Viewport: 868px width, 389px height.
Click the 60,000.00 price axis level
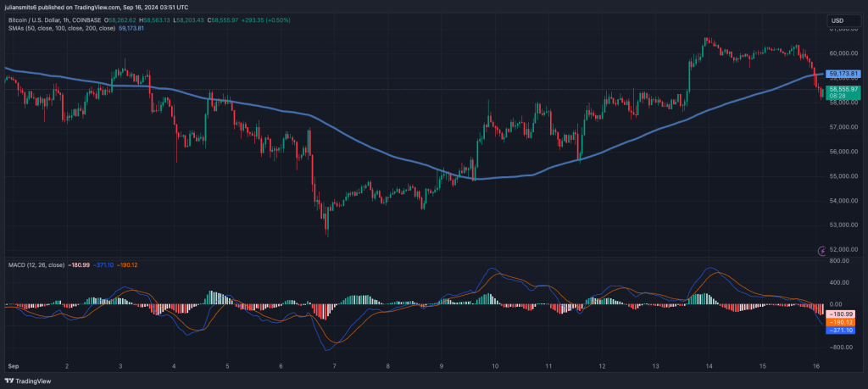tap(843, 53)
